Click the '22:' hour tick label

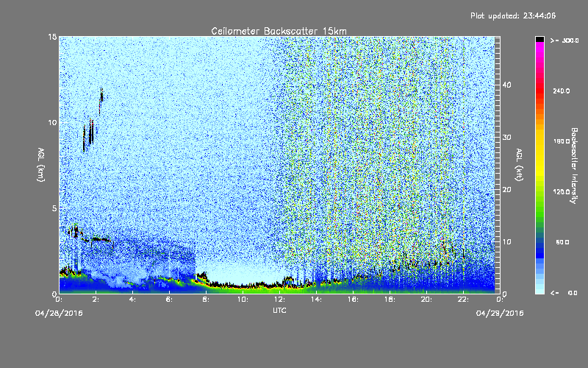(x=464, y=300)
